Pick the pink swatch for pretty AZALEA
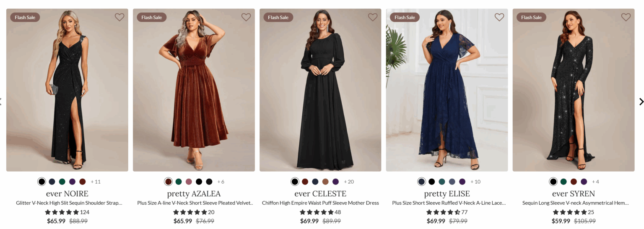Image resolution: width=644 pixels, height=229 pixels. [x=189, y=182]
